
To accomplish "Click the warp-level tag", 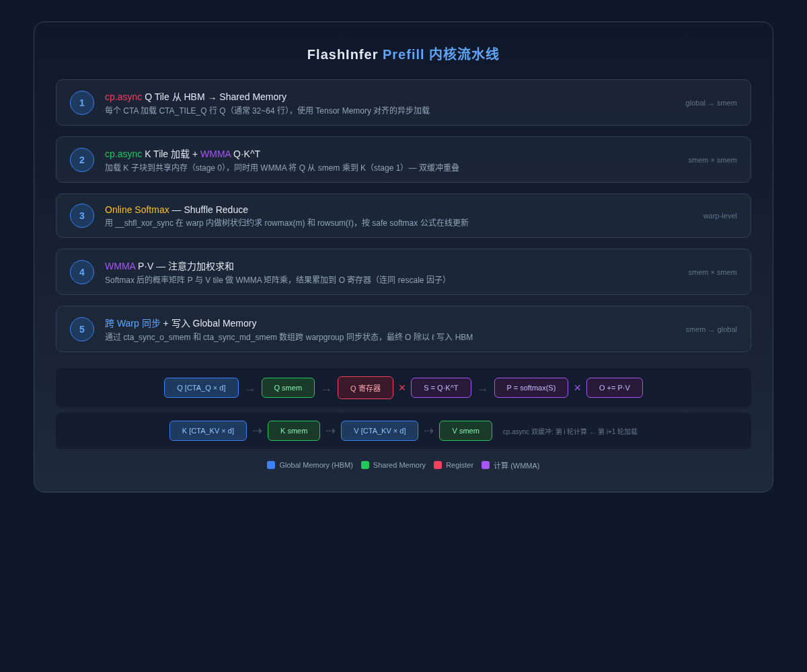I will point(720,216).
